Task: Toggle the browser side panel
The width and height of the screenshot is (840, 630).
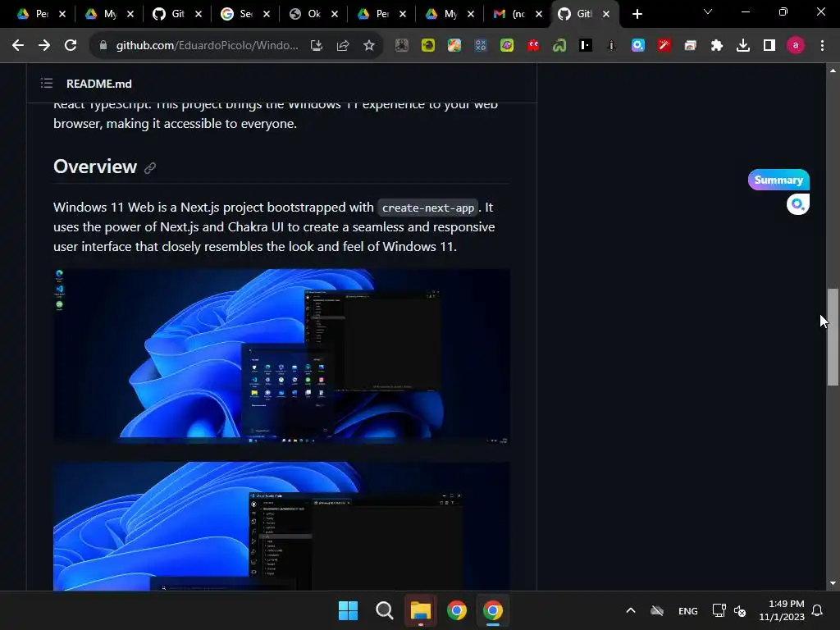Action: click(x=769, y=46)
